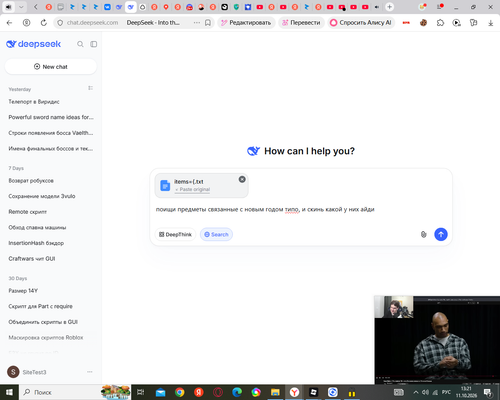The width and height of the screenshot is (500, 400).
Task: Open 'Powerful sword name ideas for...' chat
Action: [51, 117]
